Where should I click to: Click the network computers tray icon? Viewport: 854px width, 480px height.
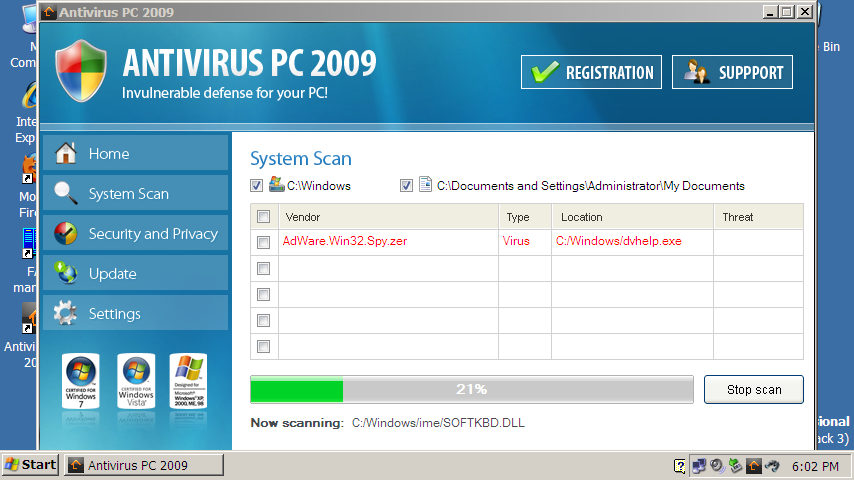pos(699,466)
